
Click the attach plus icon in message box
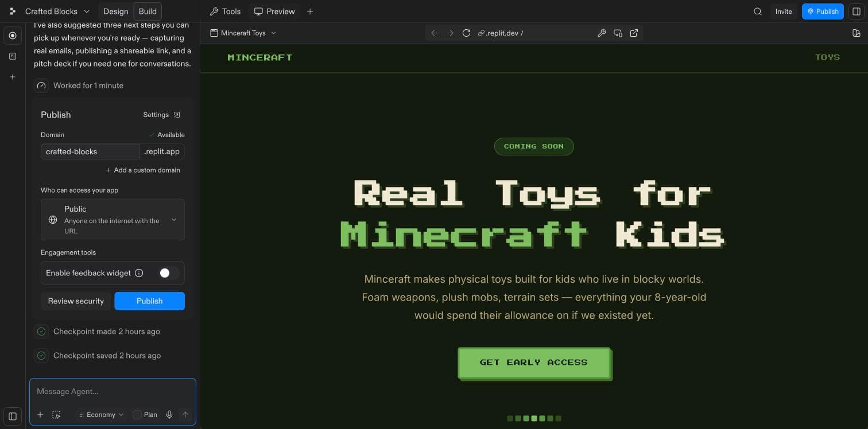(x=40, y=415)
